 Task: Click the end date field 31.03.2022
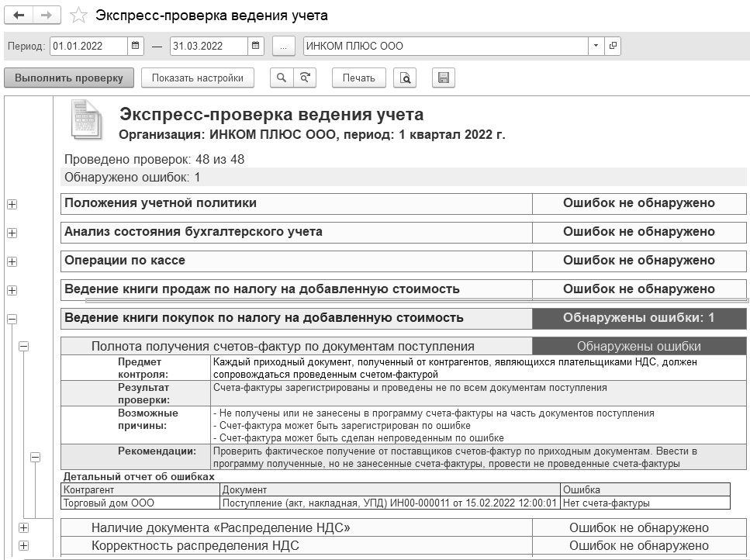[x=209, y=46]
